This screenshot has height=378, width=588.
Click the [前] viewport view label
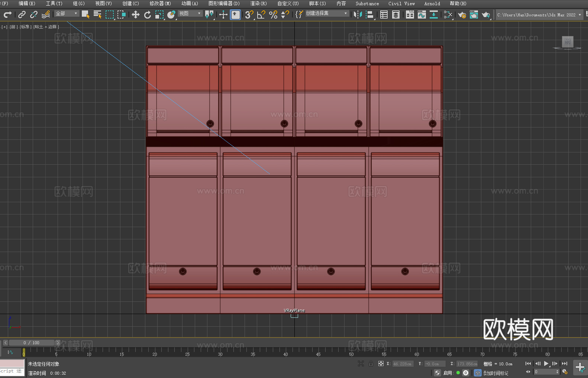click(14, 27)
